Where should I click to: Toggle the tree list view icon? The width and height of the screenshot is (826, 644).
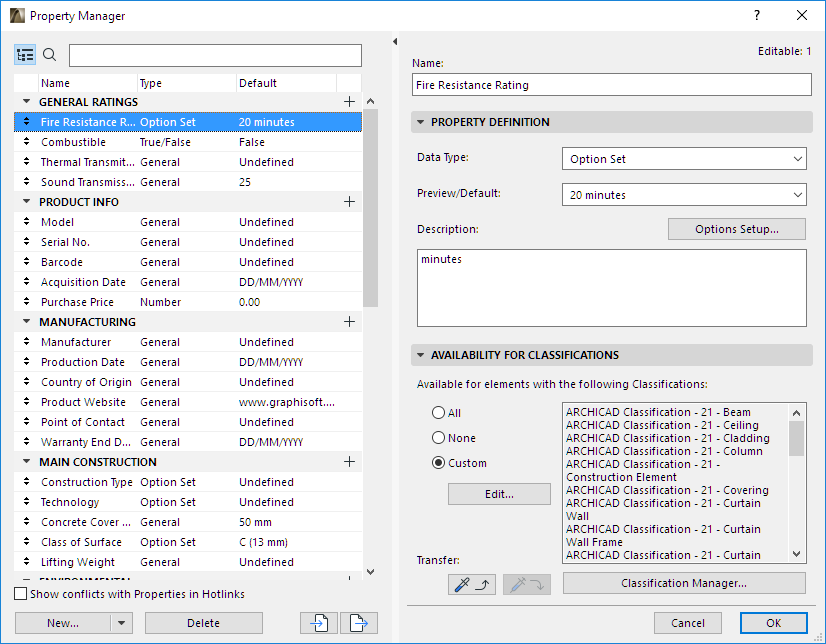(x=25, y=55)
